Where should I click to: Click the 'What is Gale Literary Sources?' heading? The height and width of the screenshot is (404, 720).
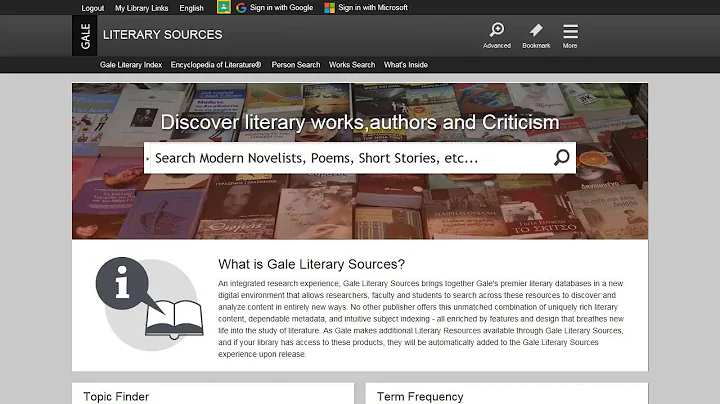311,264
